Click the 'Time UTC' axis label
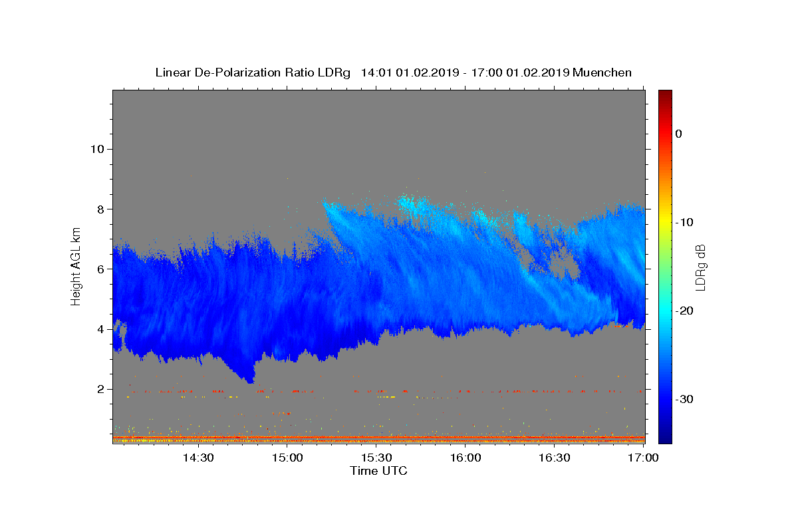 378,471
